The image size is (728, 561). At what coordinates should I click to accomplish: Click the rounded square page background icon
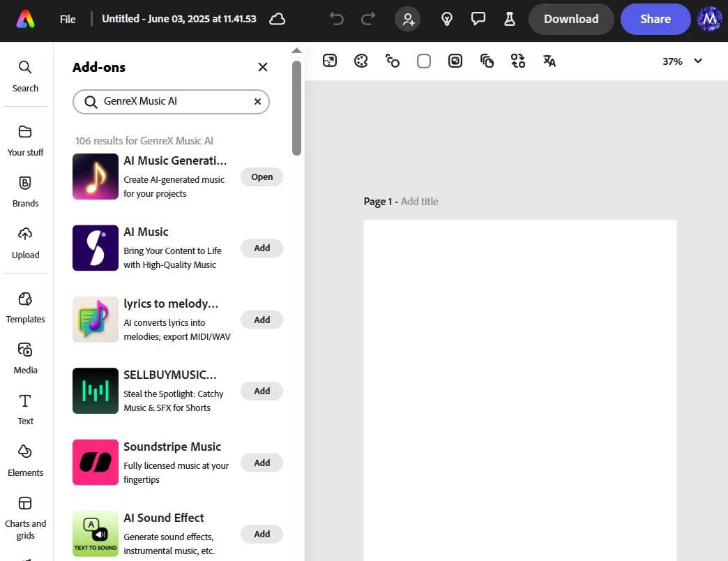(424, 61)
